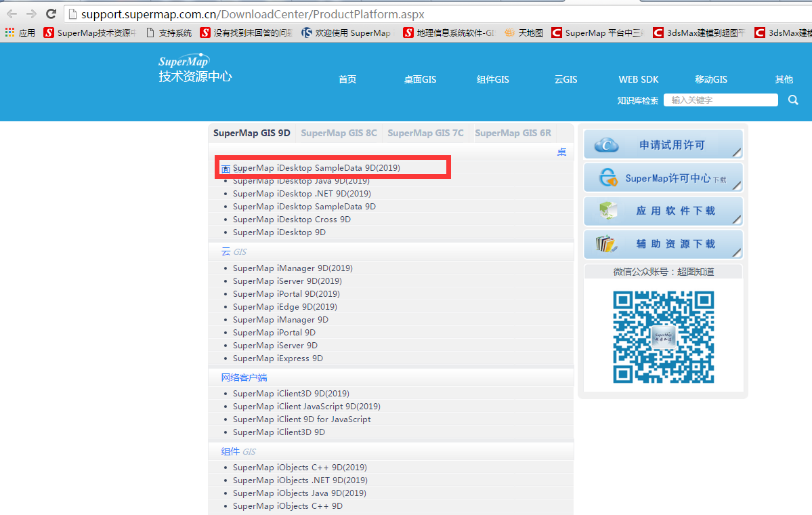Open SuperMap iClient 9D for JavaScript link
812x515 pixels.
301,419
